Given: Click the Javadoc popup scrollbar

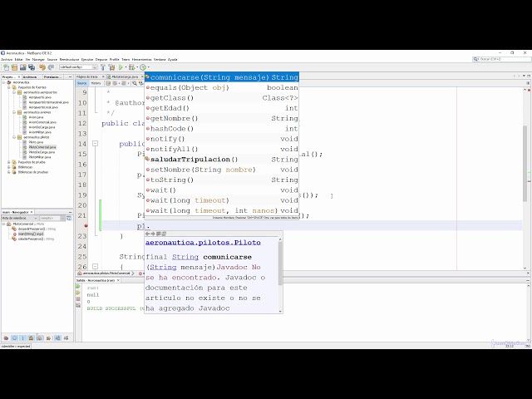Looking at the screenshot, I should coord(280,263).
